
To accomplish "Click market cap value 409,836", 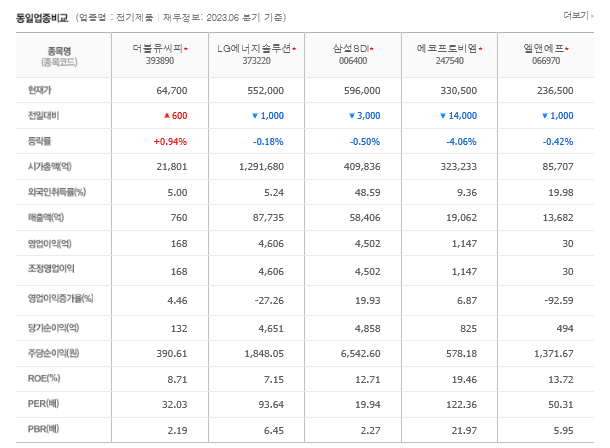I will point(362,167).
